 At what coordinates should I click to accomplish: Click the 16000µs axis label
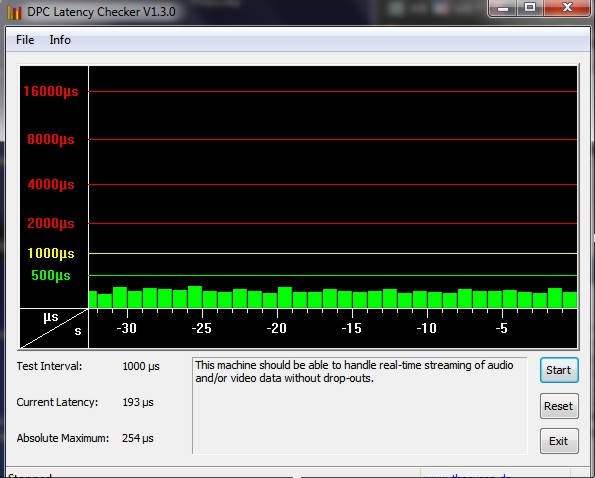(51, 91)
